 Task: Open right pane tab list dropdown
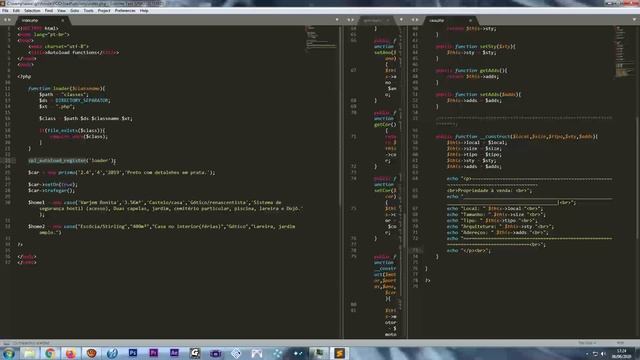coord(634,20)
